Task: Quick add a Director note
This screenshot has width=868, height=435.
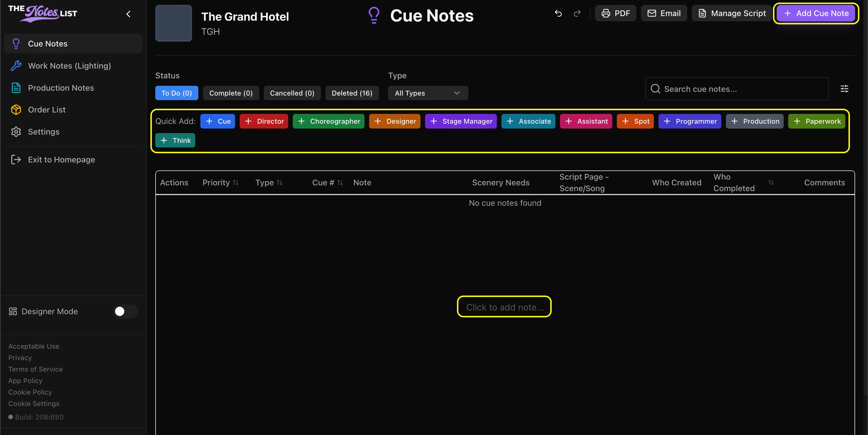Action: click(264, 121)
